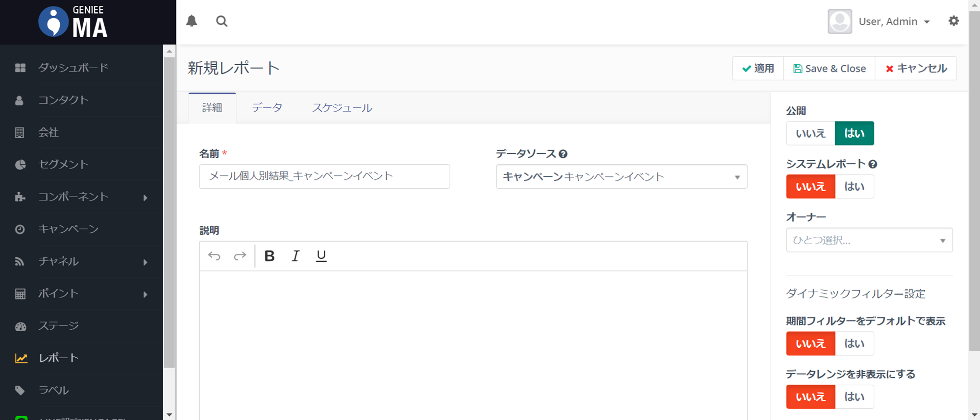980x420 pixels.
Task: Click the channel RSS icon
Action: 20,262
